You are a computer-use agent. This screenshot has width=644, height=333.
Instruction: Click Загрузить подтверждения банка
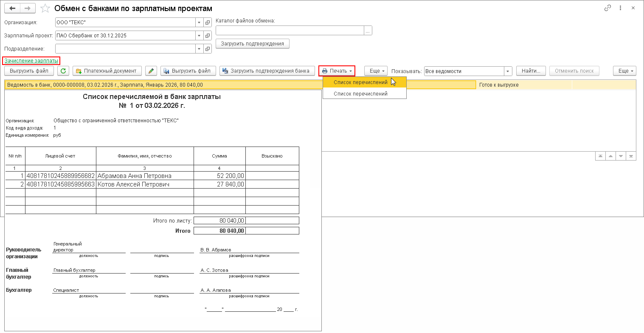(267, 71)
